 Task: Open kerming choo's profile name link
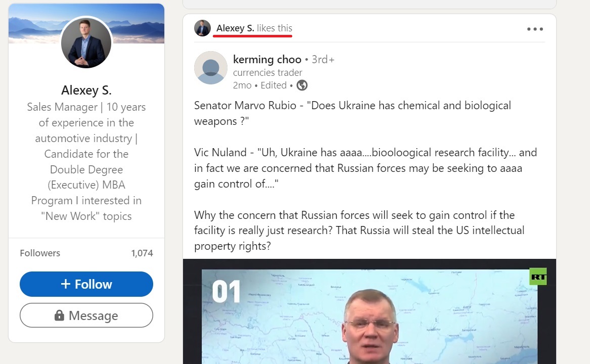(x=267, y=60)
